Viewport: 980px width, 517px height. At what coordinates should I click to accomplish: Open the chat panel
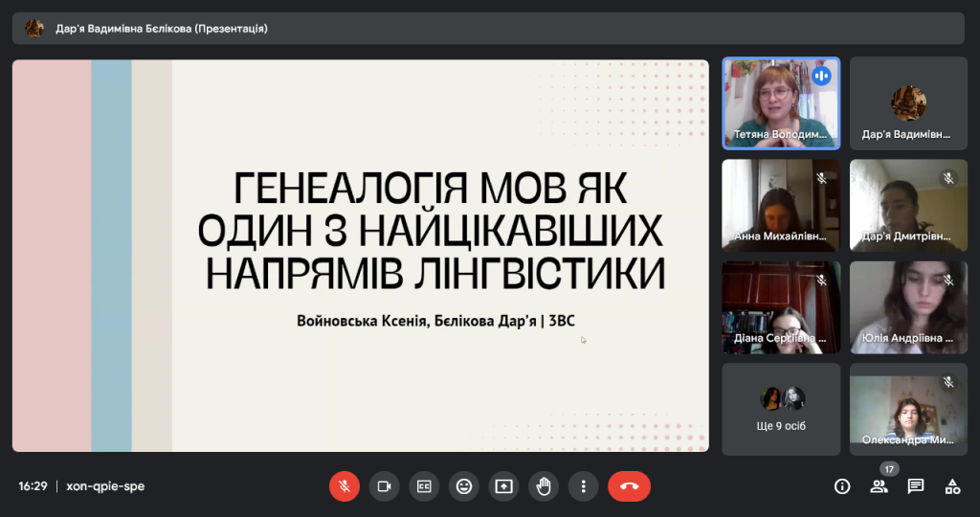tap(916, 486)
